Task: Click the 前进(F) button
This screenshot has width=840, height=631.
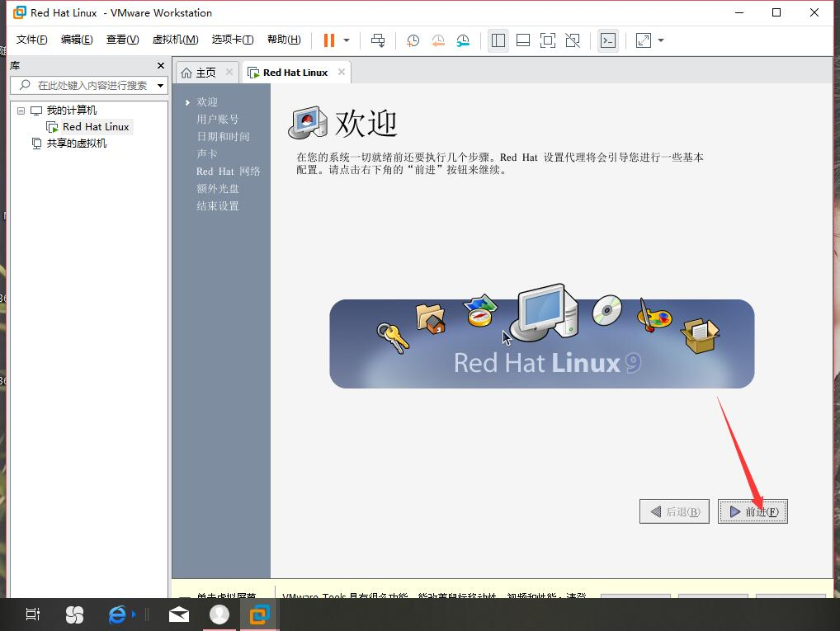Action: [x=753, y=511]
